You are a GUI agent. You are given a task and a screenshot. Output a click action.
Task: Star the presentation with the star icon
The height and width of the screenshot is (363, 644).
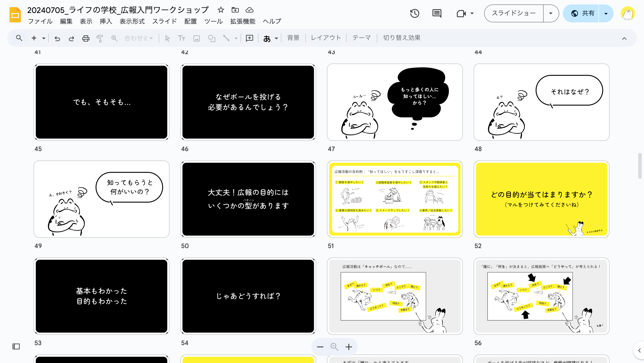[x=220, y=10]
